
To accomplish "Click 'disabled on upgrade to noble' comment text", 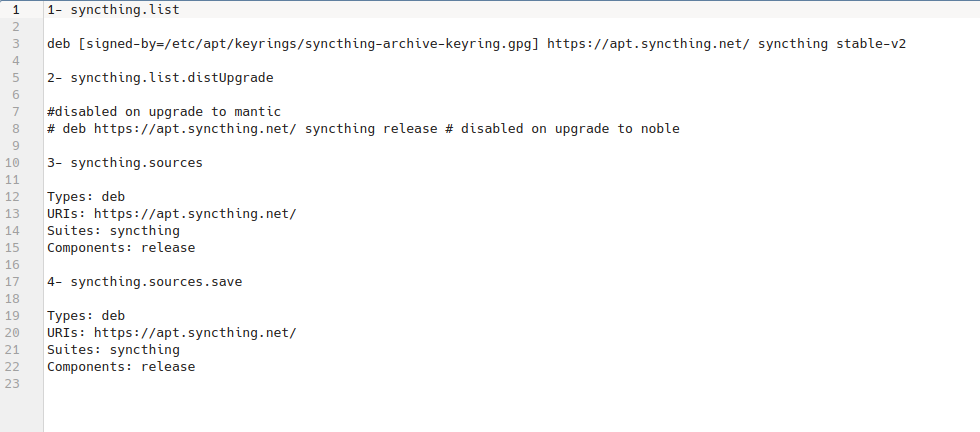I will (x=570, y=129).
